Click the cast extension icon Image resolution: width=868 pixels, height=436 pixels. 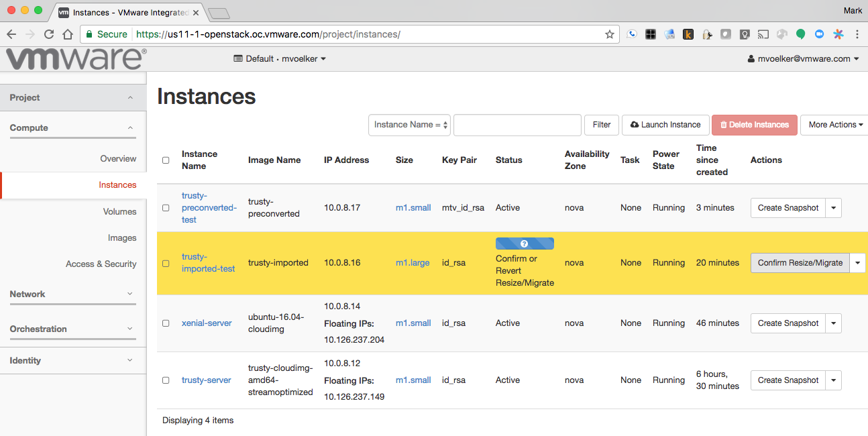coord(763,34)
